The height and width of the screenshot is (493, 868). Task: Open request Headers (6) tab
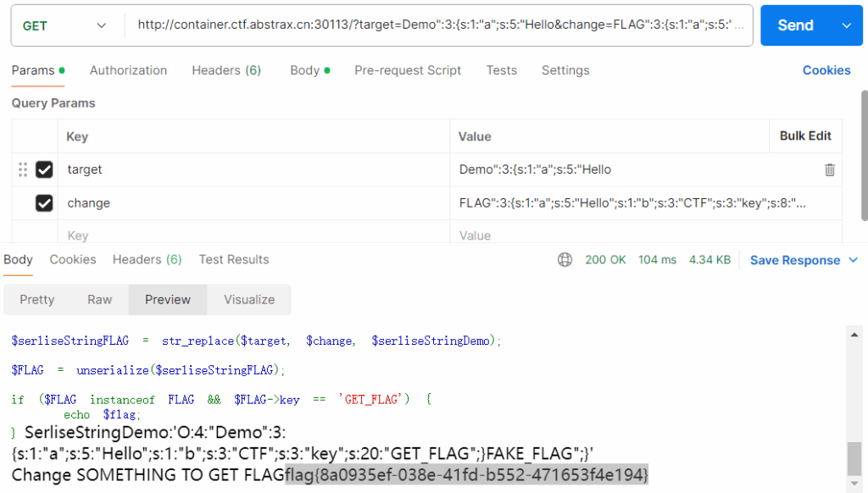pos(226,70)
